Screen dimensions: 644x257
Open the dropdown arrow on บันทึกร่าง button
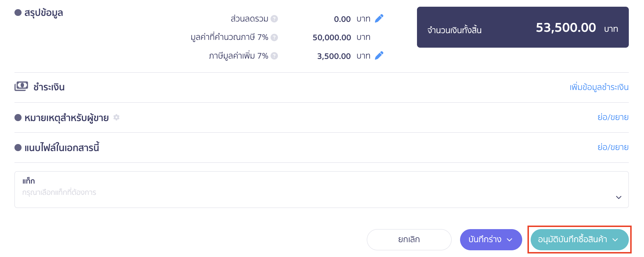(510, 239)
